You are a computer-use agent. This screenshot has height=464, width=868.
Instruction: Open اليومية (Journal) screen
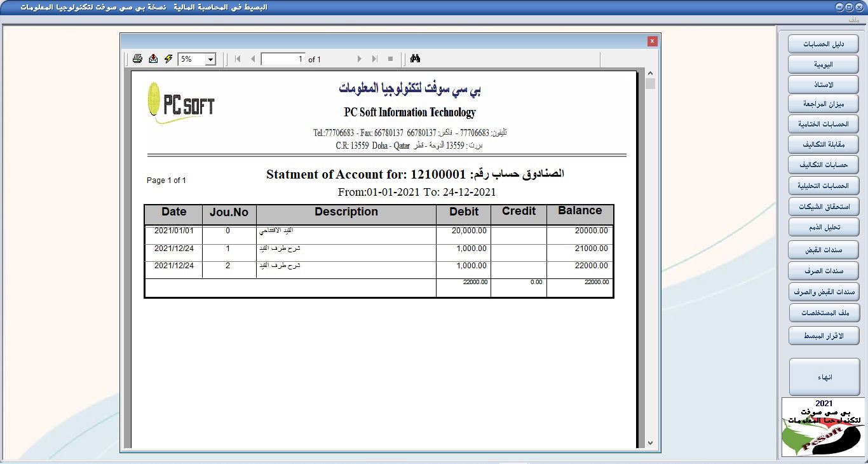pos(823,64)
